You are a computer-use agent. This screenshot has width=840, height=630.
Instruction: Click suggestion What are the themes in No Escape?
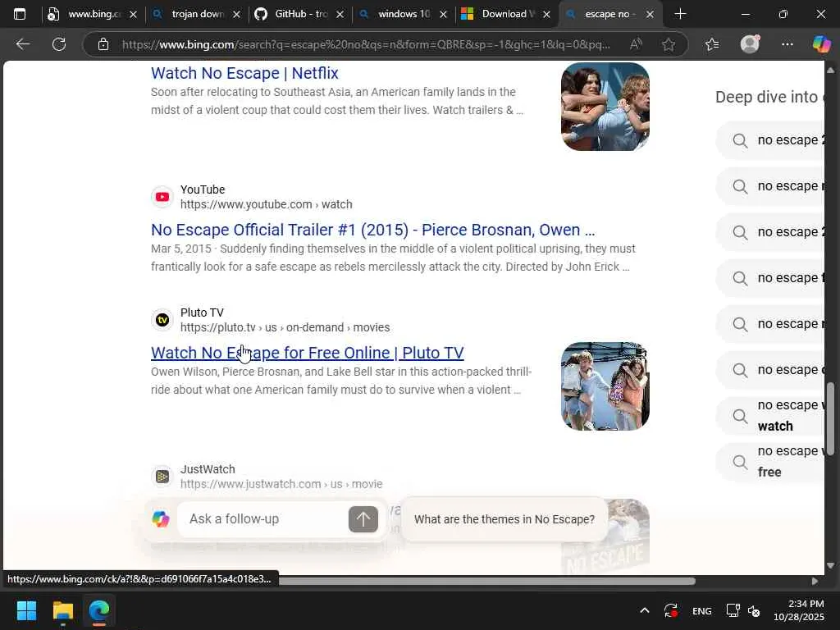(x=504, y=519)
